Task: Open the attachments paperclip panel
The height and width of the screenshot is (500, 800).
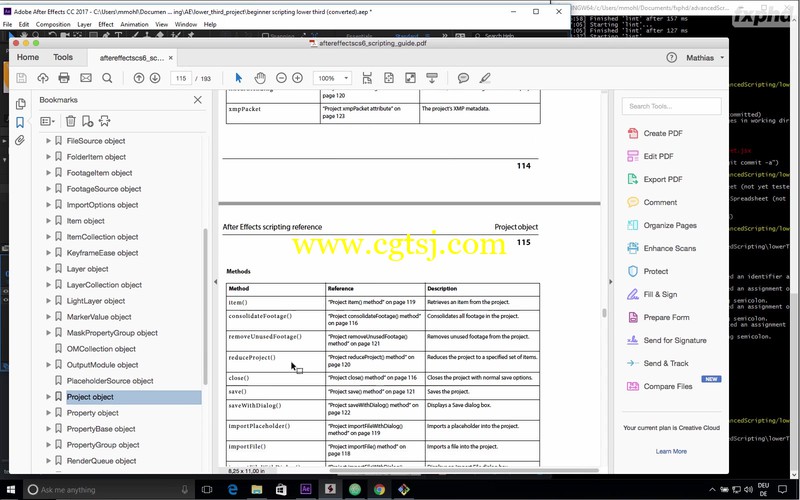Action: point(20,140)
